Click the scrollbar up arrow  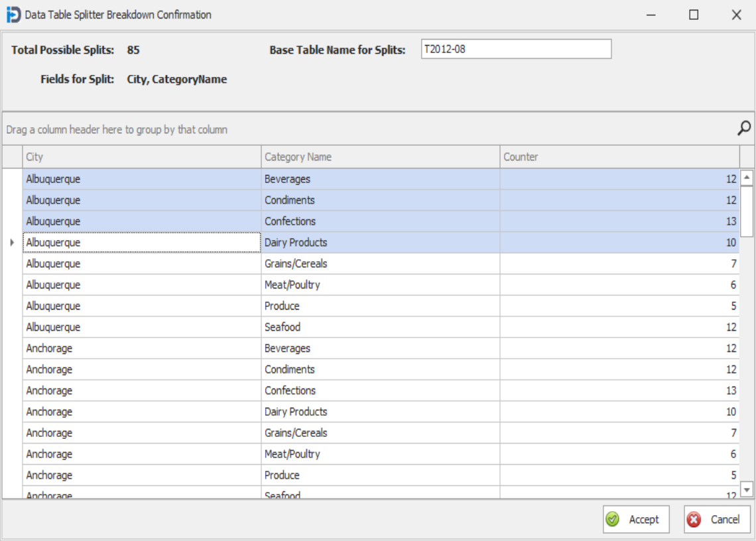tap(748, 176)
